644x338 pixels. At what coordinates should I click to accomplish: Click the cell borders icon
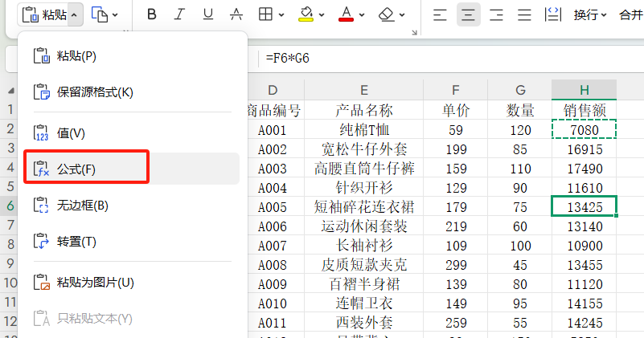(265, 14)
